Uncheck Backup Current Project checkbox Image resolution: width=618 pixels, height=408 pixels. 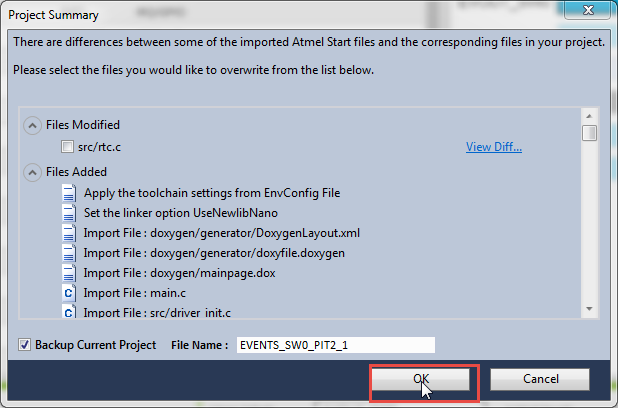pyautogui.click(x=24, y=345)
